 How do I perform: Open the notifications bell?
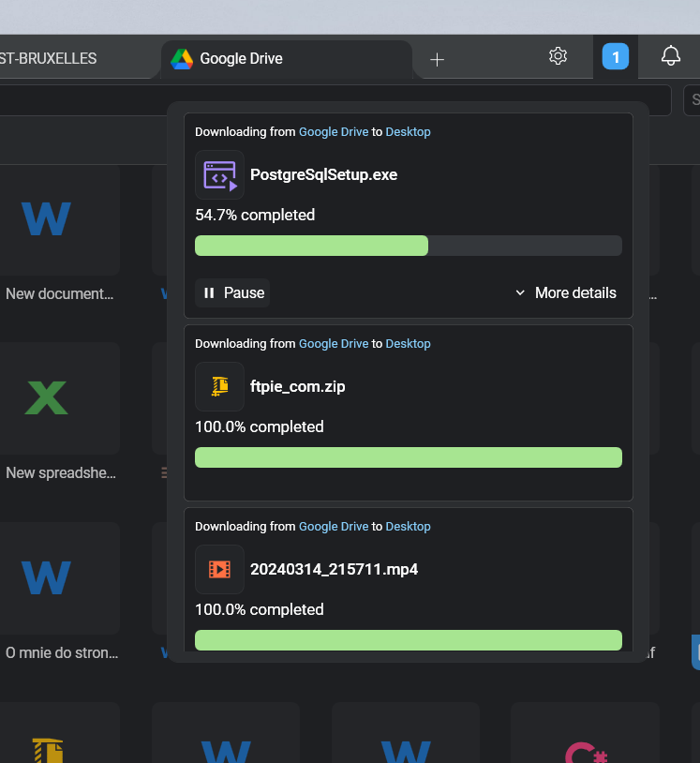pyautogui.click(x=669, y=55)
